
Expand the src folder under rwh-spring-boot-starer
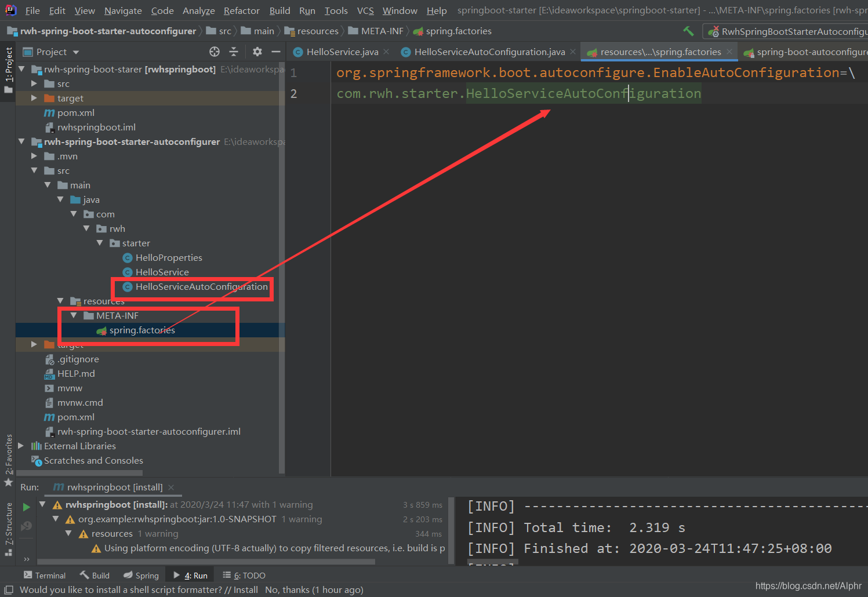coord(34,83)
